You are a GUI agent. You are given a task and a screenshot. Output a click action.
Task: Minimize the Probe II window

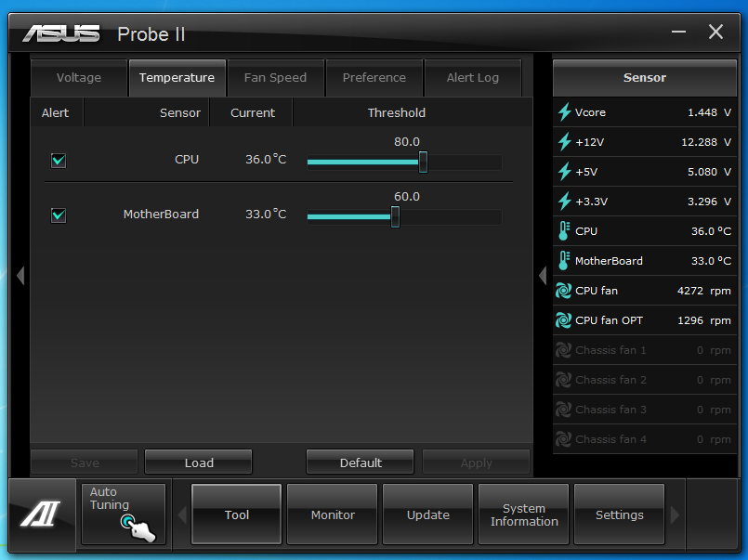678,32
